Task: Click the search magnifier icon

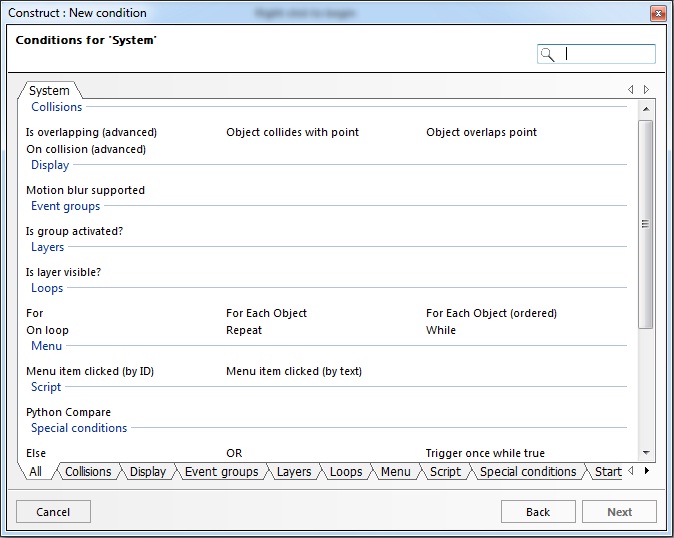Action: click(547, 55)
